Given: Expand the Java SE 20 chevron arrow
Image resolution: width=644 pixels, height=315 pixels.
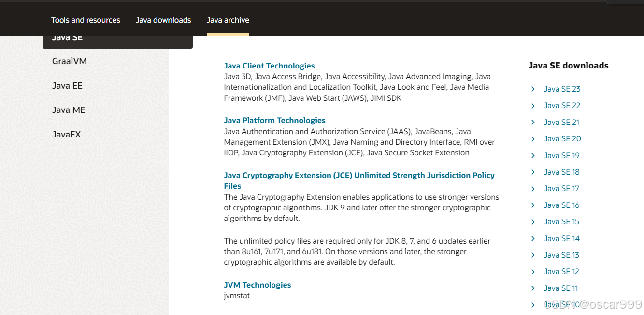Looking at the screenshot, I should (x=533, y=140).
